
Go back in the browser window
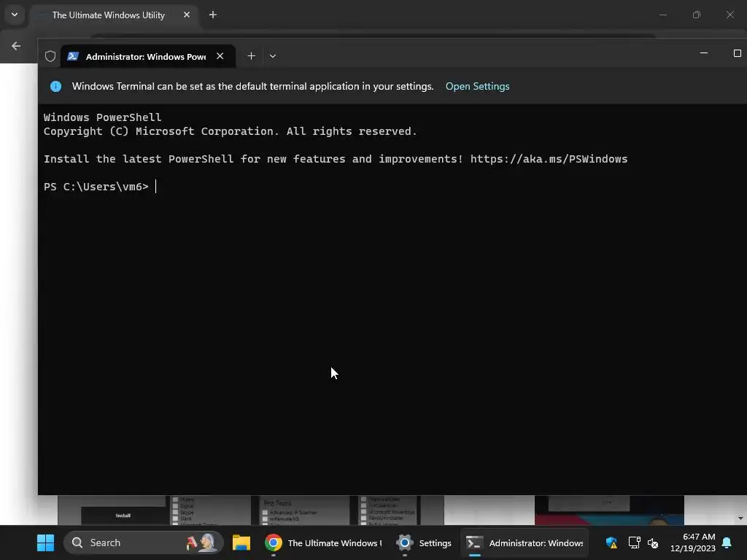(16, 46)
